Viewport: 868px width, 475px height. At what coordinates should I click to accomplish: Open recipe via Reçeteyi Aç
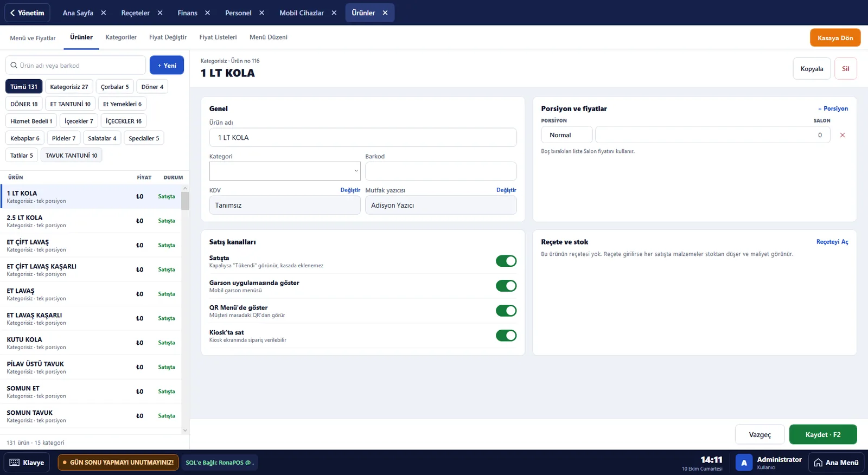click(x=832, y=242)
